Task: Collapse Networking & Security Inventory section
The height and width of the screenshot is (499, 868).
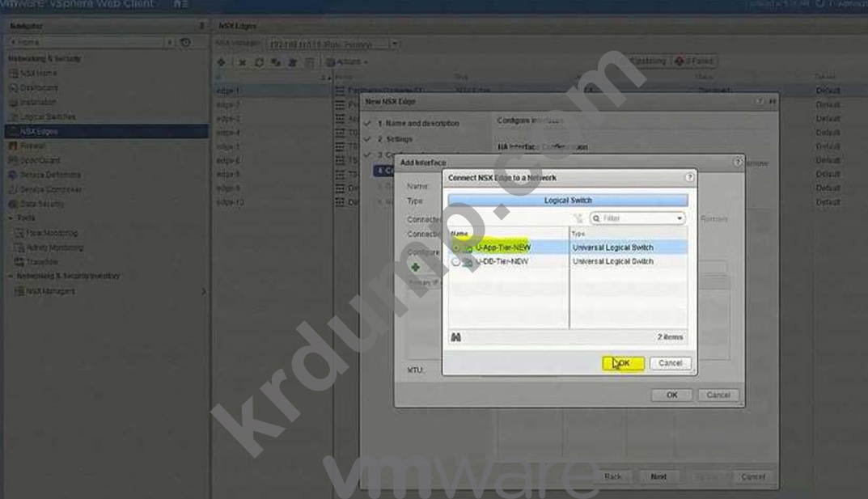Action: pos(11,276)
